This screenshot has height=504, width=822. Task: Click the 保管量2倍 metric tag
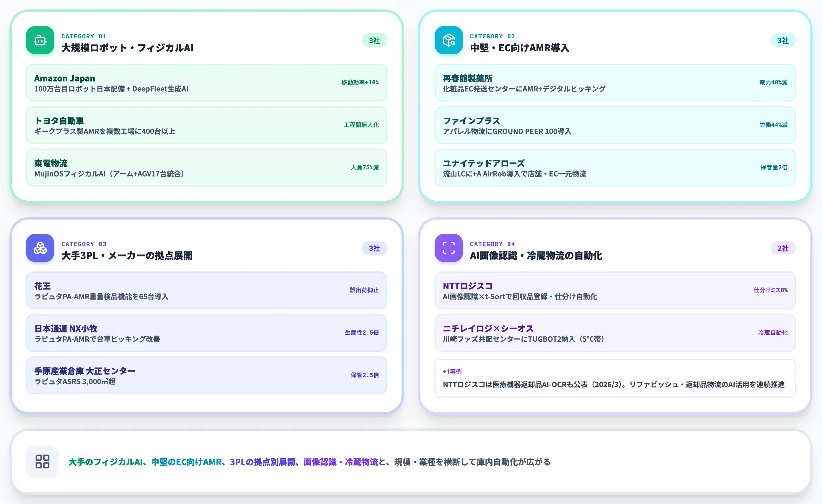click(774, 167)
